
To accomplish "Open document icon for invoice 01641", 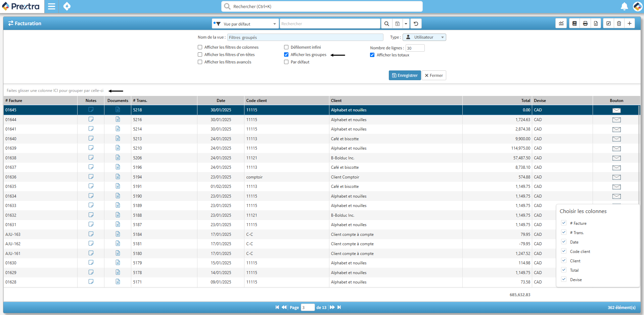I will coord(118,129).
